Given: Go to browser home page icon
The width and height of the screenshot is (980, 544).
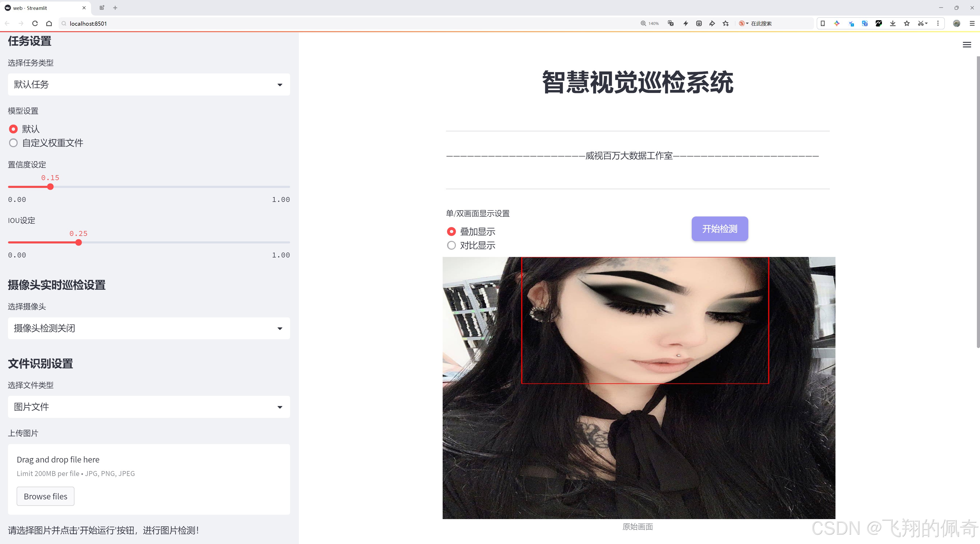Looking at the screenshot, I should coord(49,24).
